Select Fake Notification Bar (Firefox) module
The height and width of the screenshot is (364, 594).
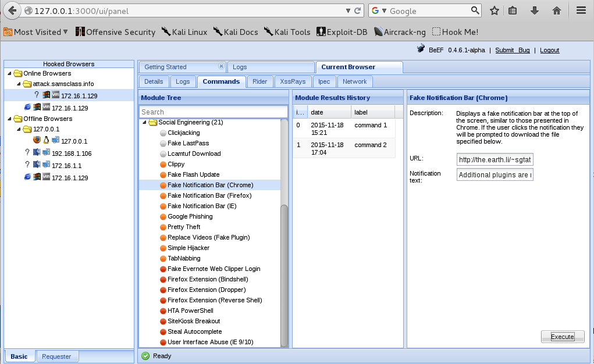pyautogui.click(x=209, y=195)
